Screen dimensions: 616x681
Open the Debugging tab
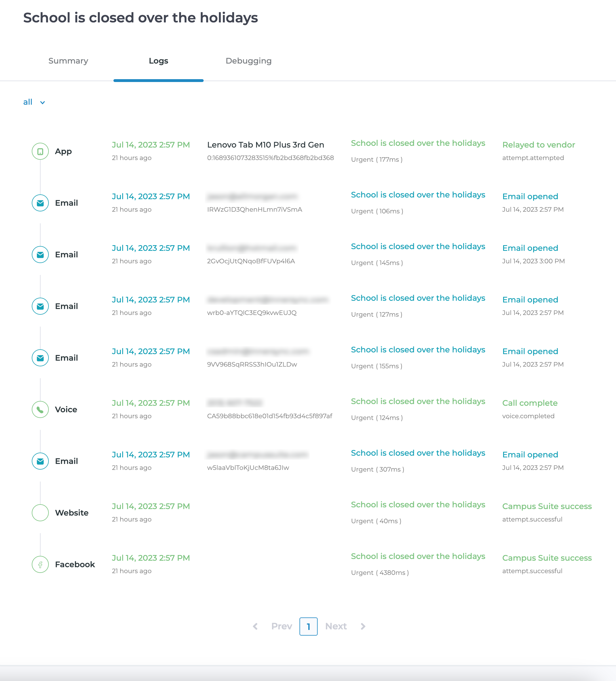coord(248,61)
